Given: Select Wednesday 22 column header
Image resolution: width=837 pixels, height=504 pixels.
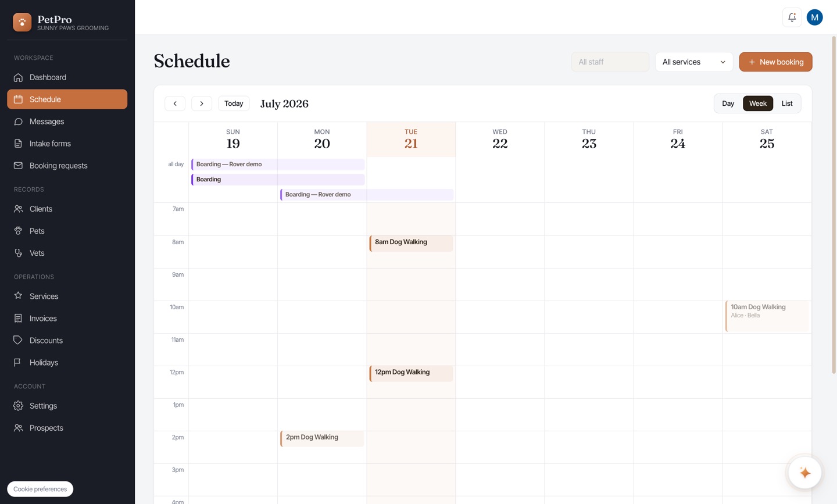Looking at the screenshot, I should 500,140.
